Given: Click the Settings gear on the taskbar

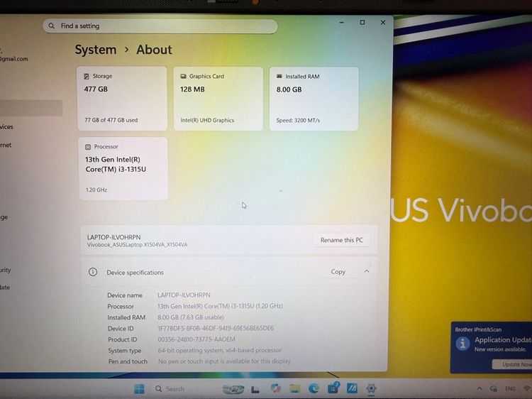Looking at the screenshot, I should [371, 388].
